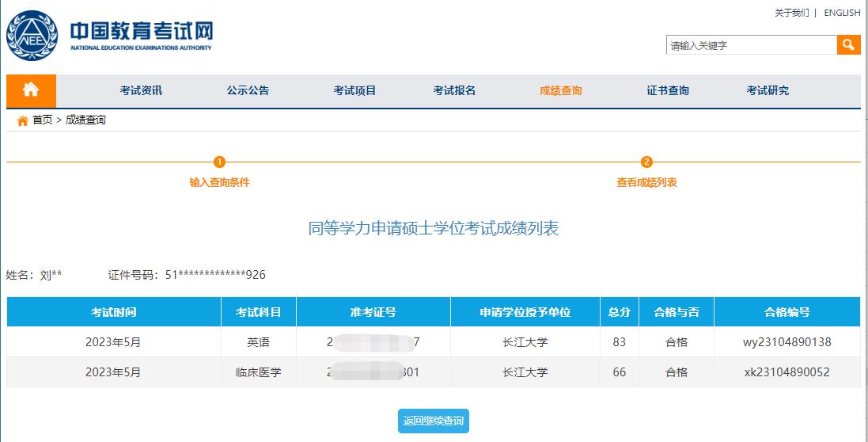
Task: Navigate to 考试研究 section
Action: 767,90
